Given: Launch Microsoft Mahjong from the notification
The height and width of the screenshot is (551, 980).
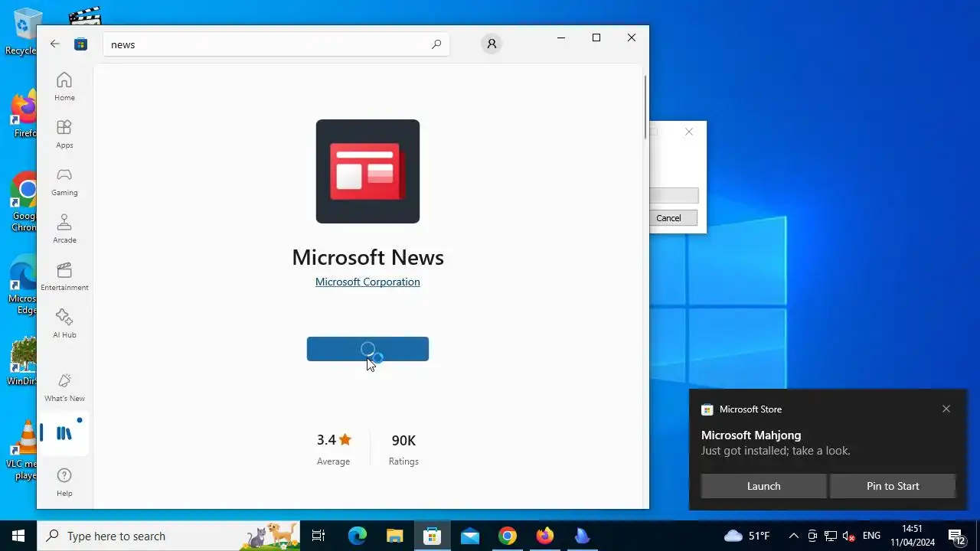Looking at the screenshot, I should click(x=763, y=486).
